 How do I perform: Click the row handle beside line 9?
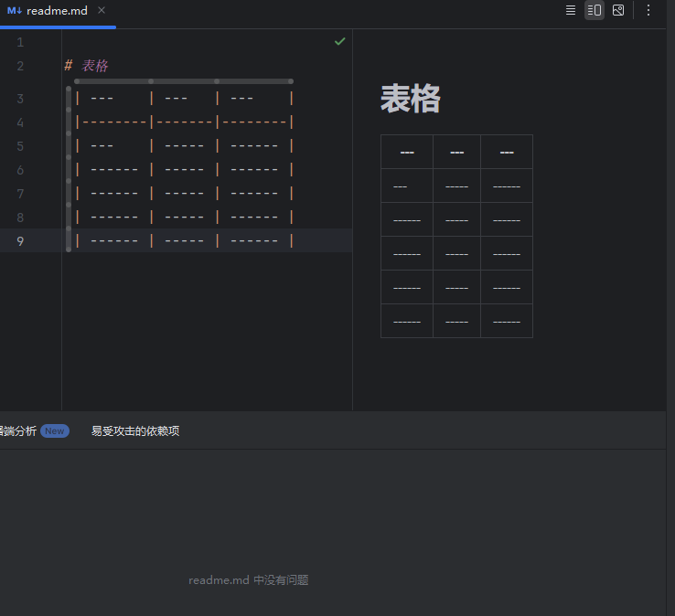[x=69, y=240]
